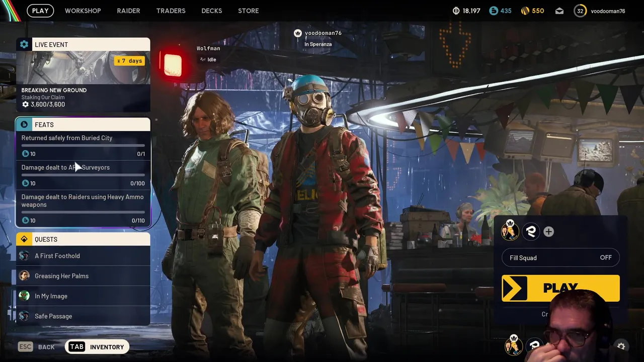Add a squad member with the plus icon
This screenshot has width=644, height=362.
(x=548, y=231)
